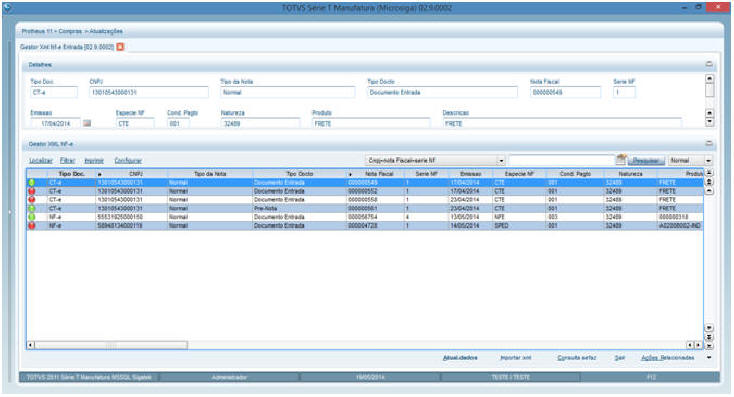Expand Ações Relacionadas arrow menu

click(x=709, y=358)
